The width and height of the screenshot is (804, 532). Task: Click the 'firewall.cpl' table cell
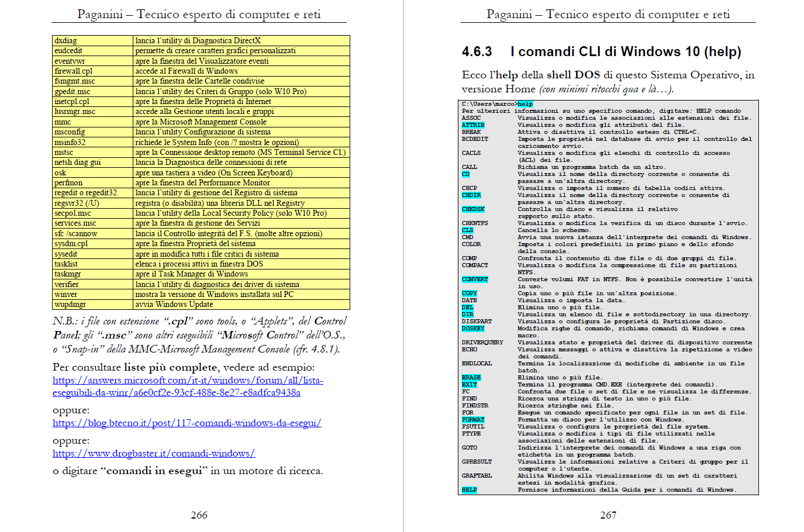93,71
